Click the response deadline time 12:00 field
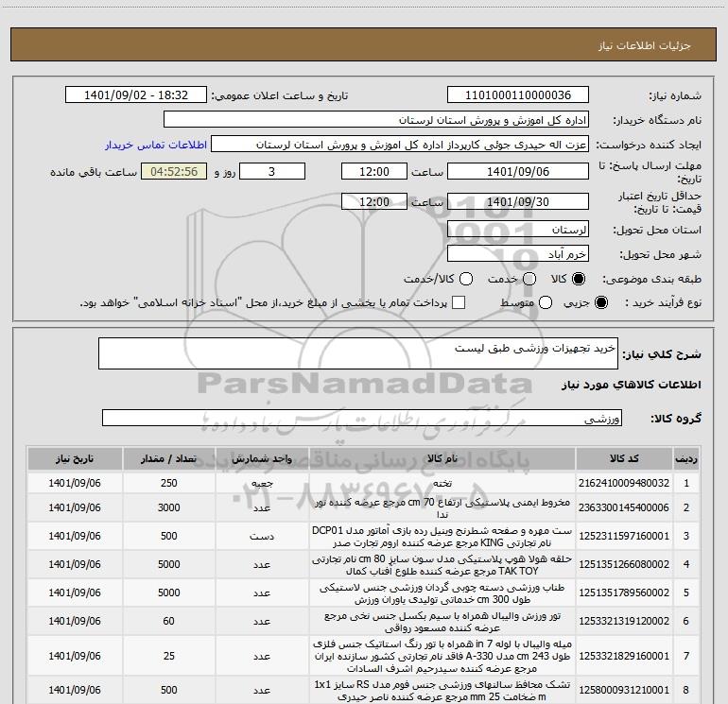728x704 pixels. [x=374, y=171]
